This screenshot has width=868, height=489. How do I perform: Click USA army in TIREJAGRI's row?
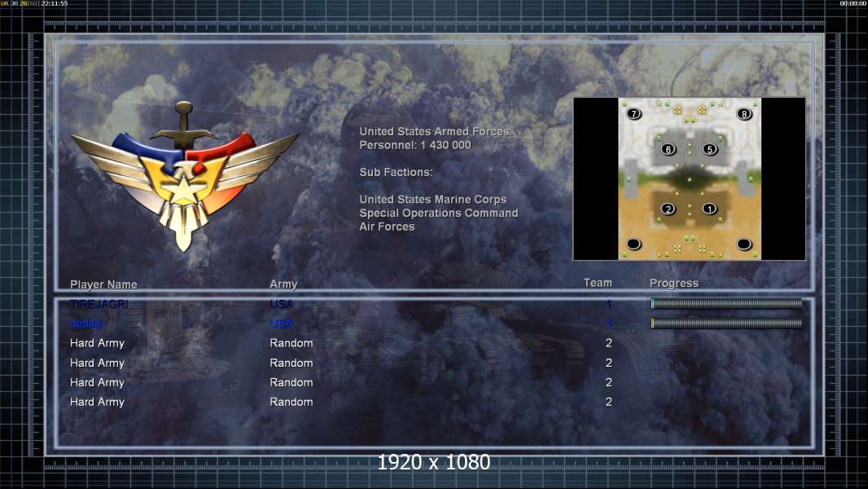(281, 304)
